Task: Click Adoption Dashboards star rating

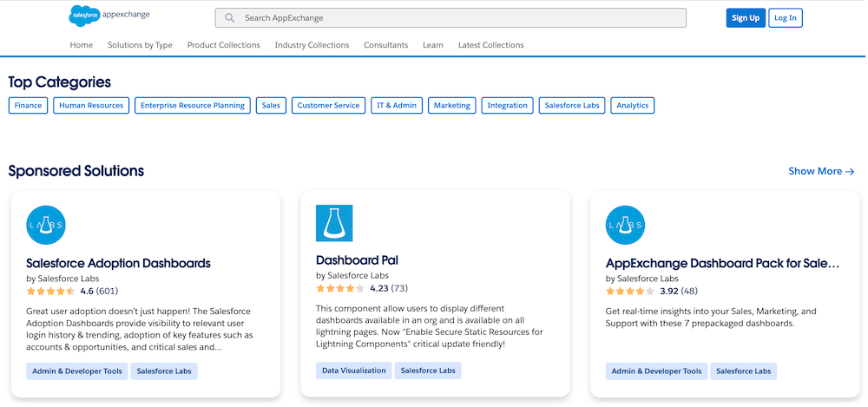Action: (50, 291)
